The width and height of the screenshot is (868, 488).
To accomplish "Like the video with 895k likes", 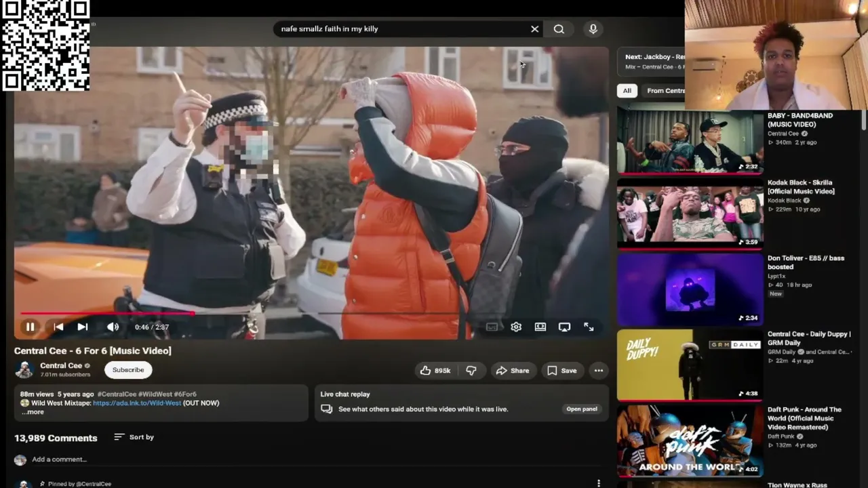I will pos(435,371).
